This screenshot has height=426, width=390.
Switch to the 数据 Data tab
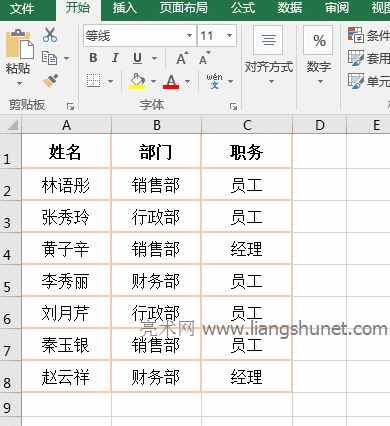click(x=290, y=8)
